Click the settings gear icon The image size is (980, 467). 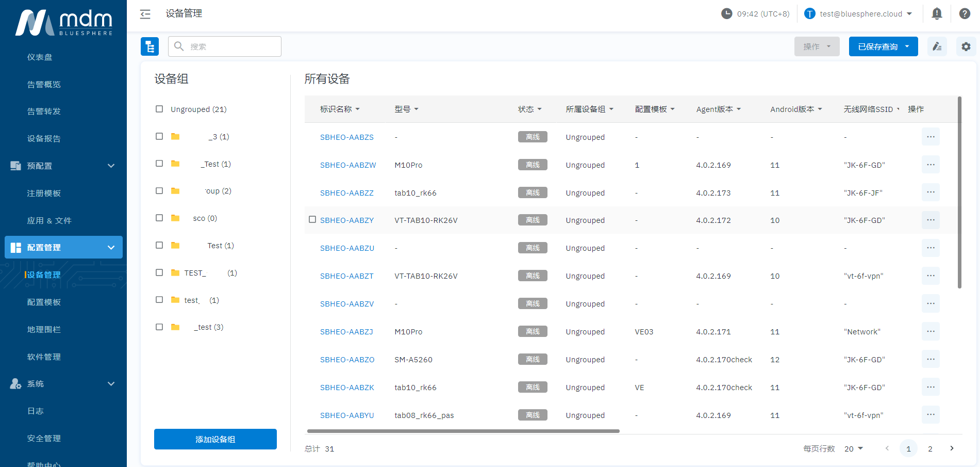(966, 46)
